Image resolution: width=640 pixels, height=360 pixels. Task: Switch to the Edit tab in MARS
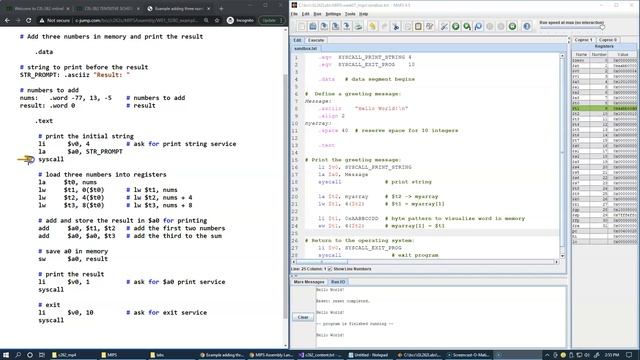[x=297, y=40]
